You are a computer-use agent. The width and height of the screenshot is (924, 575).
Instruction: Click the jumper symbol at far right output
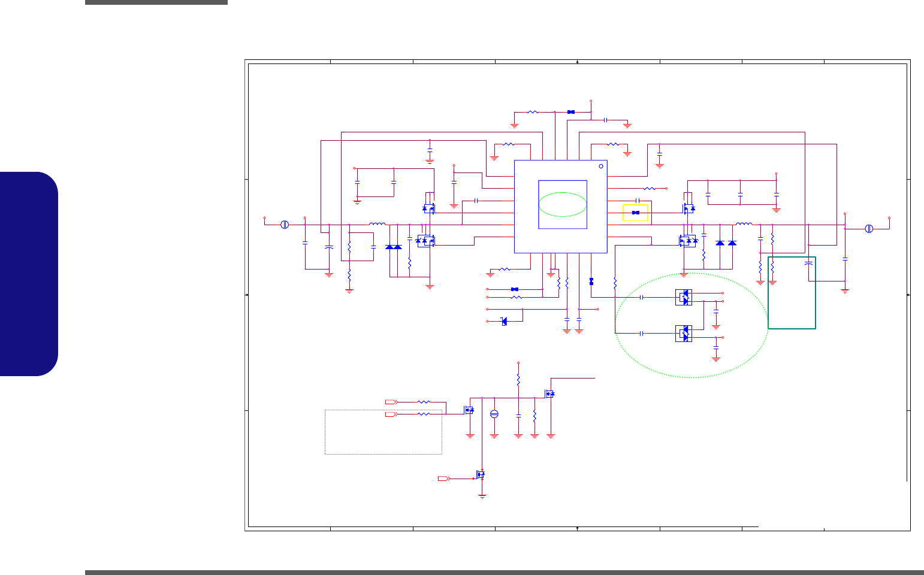(x=869, y=228)
